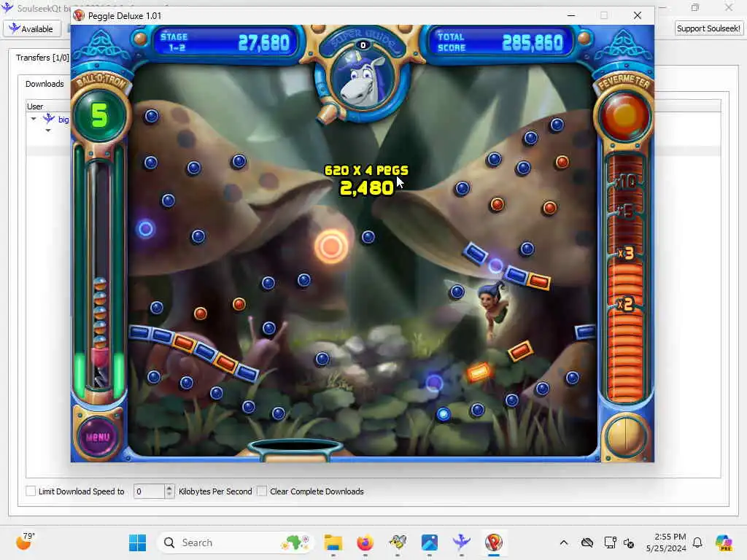Click the green Ball-O-Tron ball counter
747x560 pixels.
[100, 115]
